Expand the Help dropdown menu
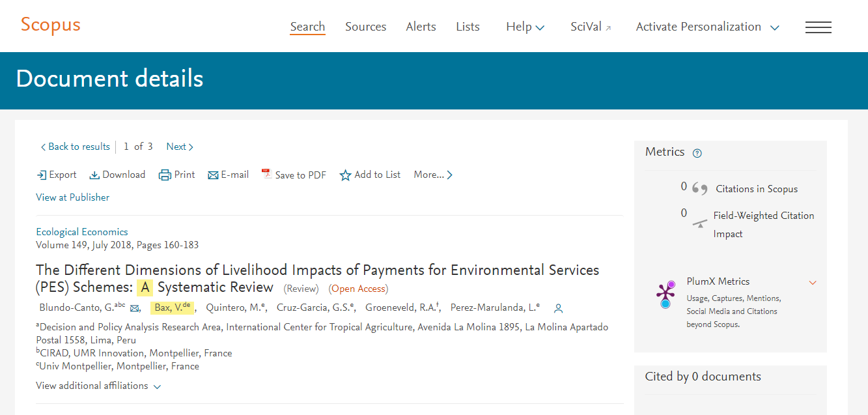The height and width of the screenshot is (415, 868). (x=525, y=27)
